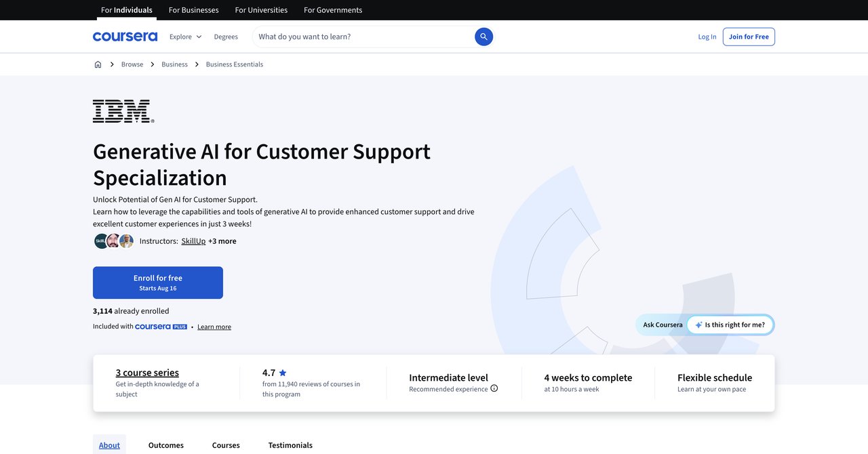
Task: Click the Ask Coursera button
Action: coord(663,325)
